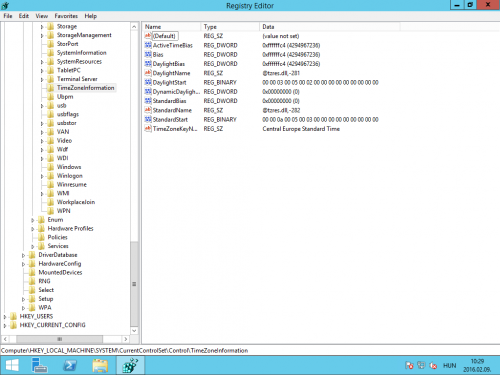
Task: Select the SystemInformation key
Action: [82, 53]
